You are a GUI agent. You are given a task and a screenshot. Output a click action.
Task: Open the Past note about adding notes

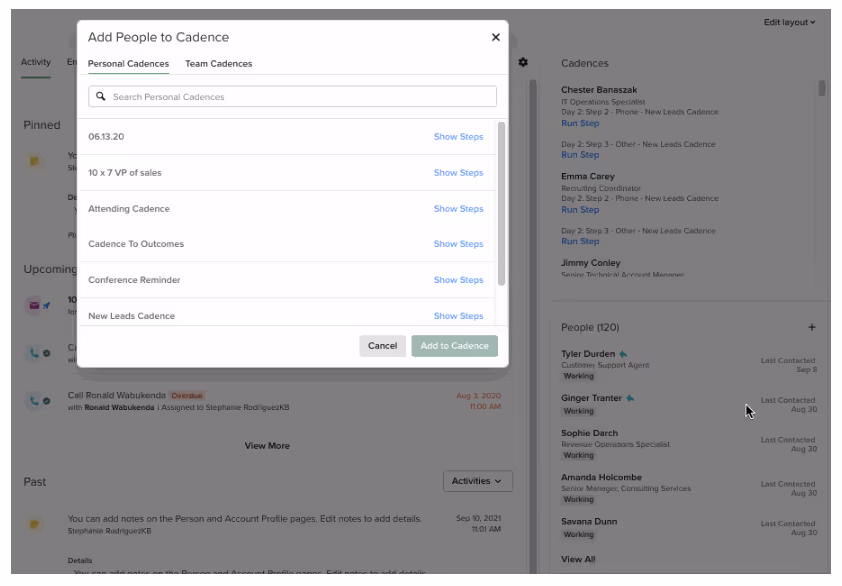point(244,519)
